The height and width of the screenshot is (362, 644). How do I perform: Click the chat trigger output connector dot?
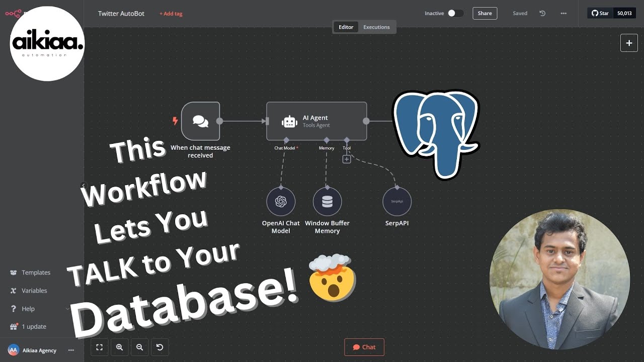(219, 121)
